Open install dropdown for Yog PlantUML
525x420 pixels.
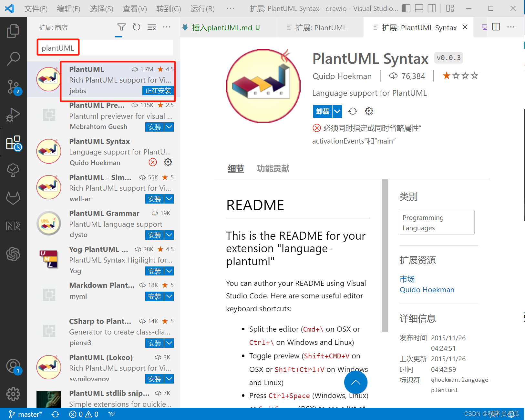click(169, 271)
